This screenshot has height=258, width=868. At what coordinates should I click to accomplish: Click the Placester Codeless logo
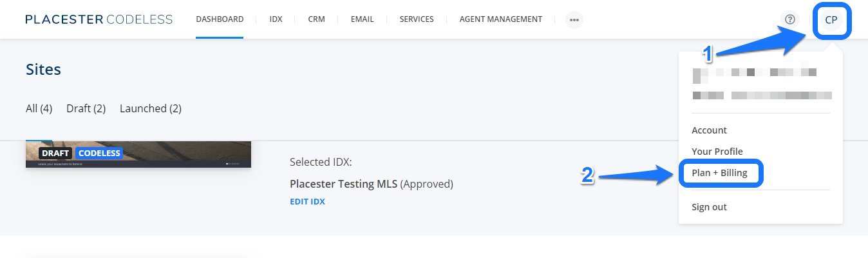(x=99, y=19)
